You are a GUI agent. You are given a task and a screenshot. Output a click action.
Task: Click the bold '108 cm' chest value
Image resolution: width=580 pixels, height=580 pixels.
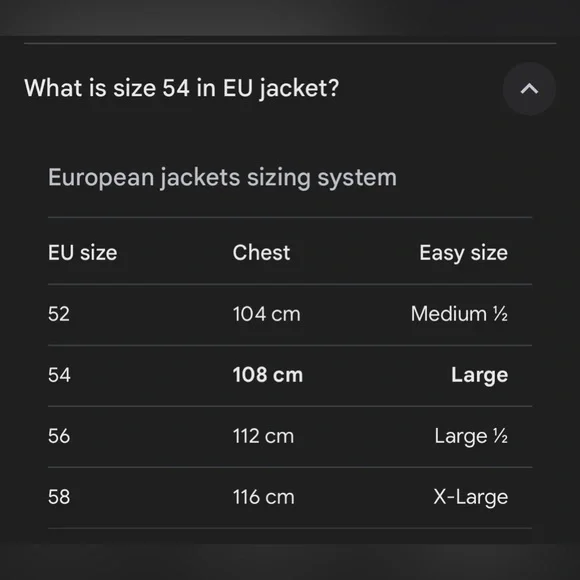pyautogui.click(x=268, y=375)
